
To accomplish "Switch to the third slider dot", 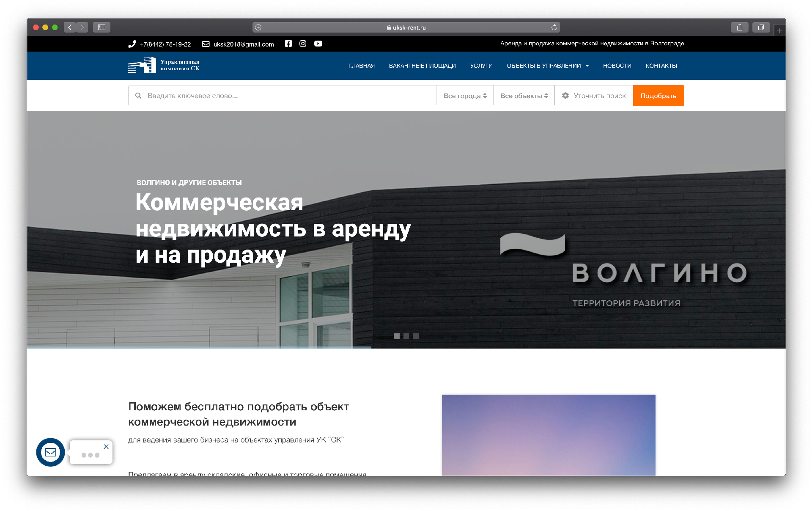I will (416, 336).
